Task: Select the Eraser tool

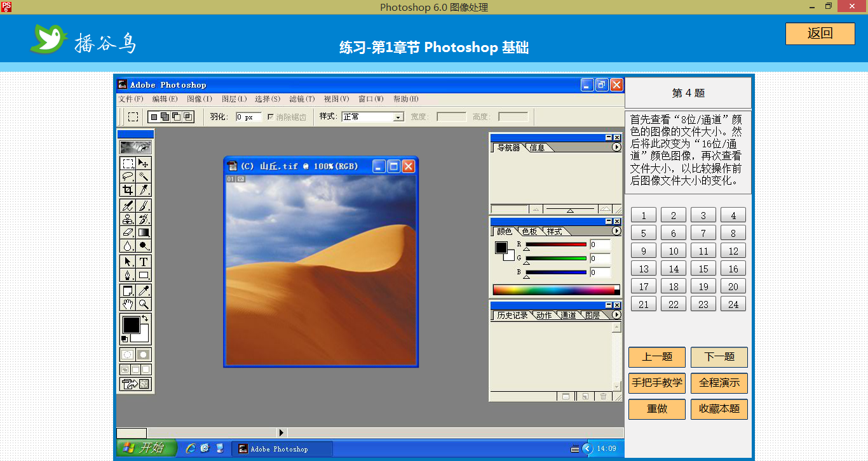Action: (x=128, y=232)
